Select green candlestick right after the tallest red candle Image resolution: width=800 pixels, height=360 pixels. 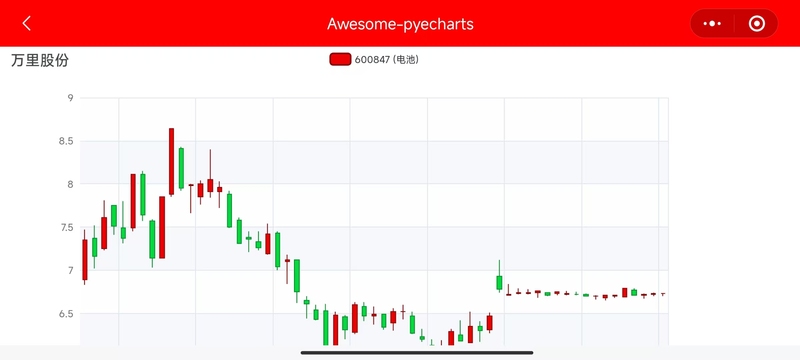[x=181, y=168]
